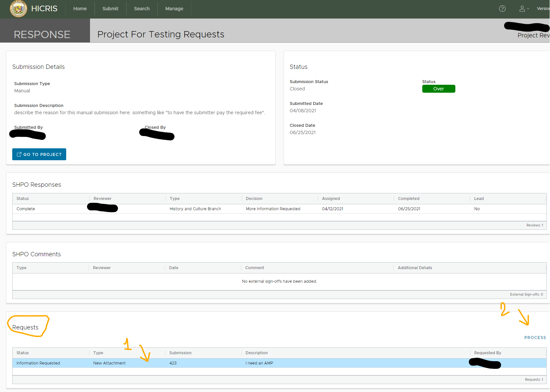Sort SHPO Responses by Decision column
Screen dimensions: 550x392
pyautogui.click(x=254, y=199)
